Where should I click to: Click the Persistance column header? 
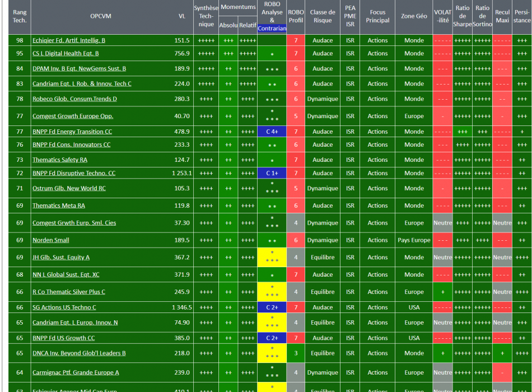click(522, 16)
